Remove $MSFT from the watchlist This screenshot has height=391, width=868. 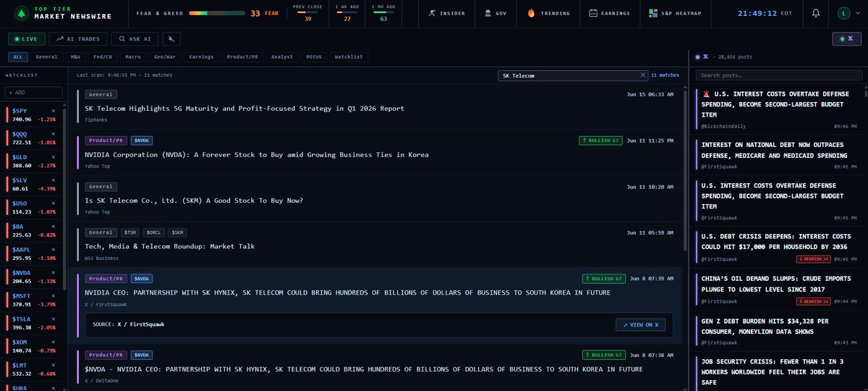point(53,295)
